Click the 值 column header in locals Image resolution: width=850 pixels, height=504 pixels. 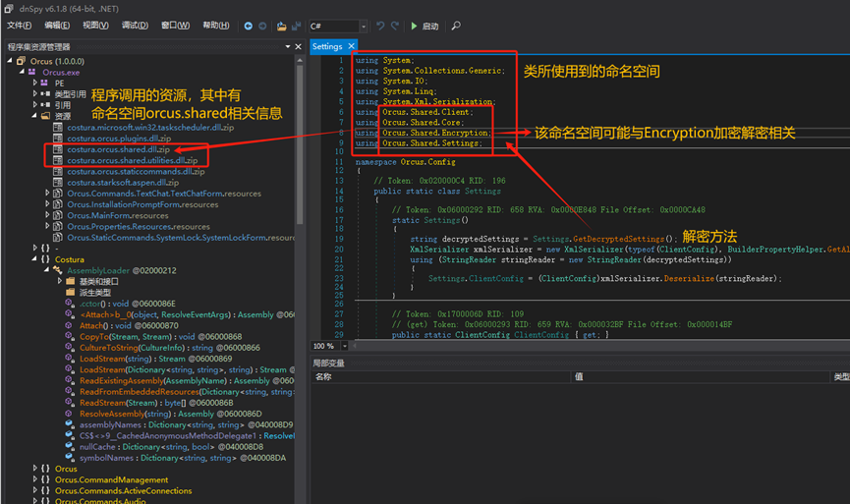click(579, 376)
